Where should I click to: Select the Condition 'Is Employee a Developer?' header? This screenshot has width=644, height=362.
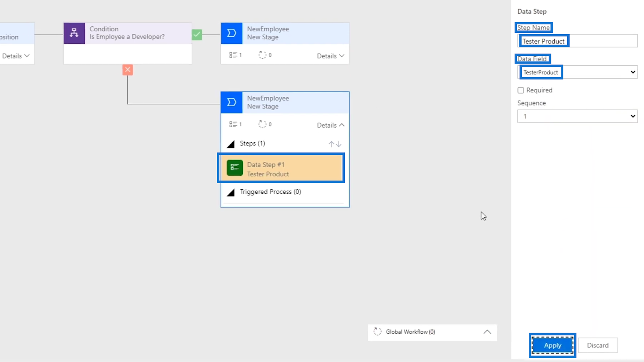click(127, 33)
